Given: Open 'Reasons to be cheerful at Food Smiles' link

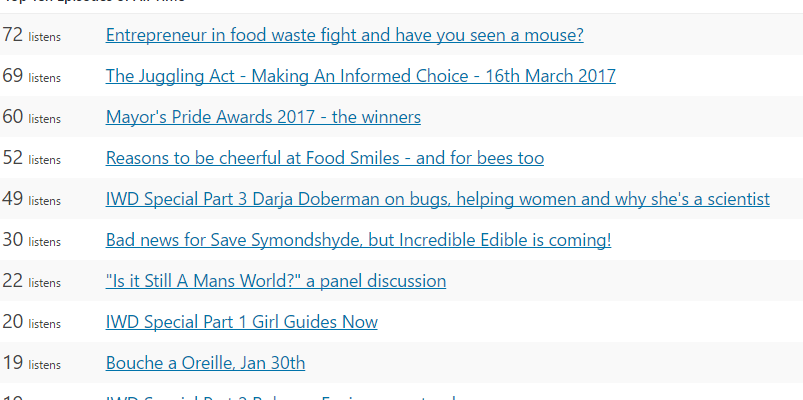Looking at the screenshot, I should click(325, 158).
